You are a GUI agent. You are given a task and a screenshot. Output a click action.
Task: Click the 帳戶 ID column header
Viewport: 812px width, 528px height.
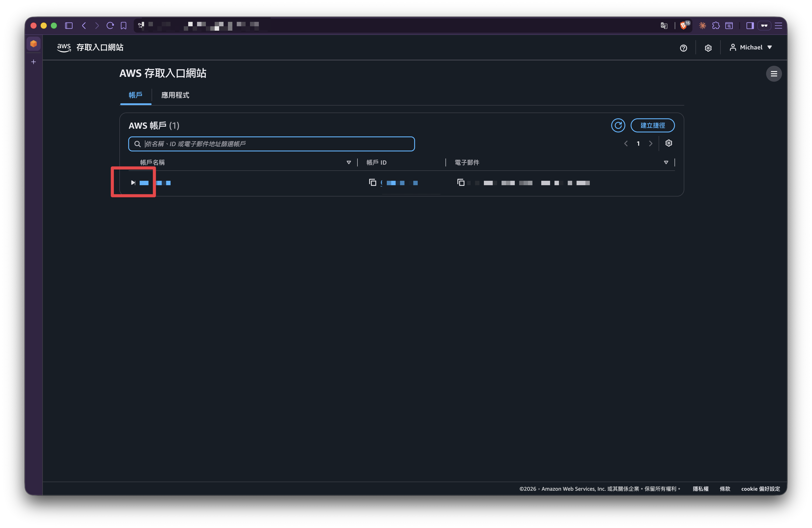(x=377, y=162)
